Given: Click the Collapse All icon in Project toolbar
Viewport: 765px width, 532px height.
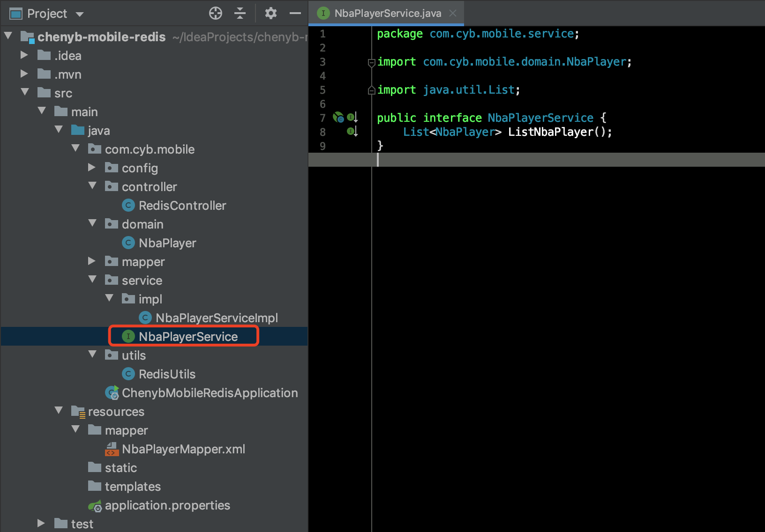Looking at the screenshot, I should pyautogui.click(x=240, y=13).
